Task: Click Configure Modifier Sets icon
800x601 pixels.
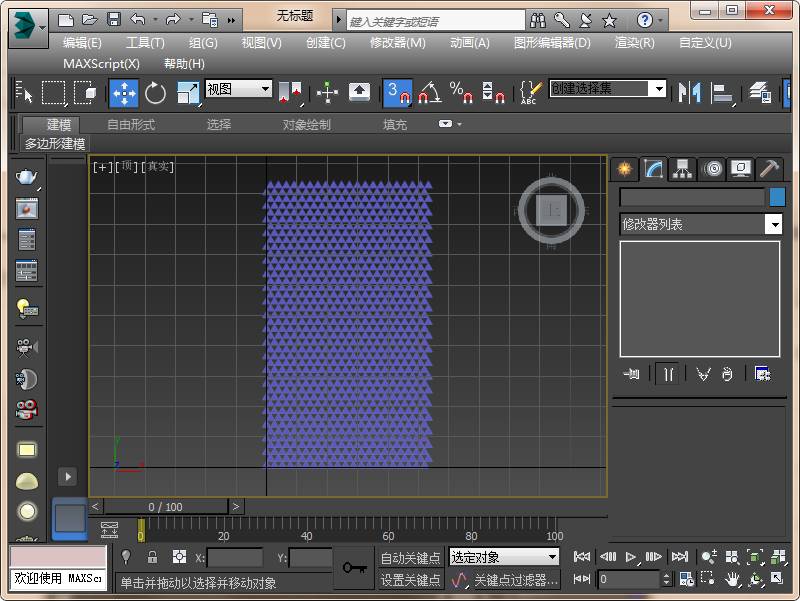Action: point(762,374)
